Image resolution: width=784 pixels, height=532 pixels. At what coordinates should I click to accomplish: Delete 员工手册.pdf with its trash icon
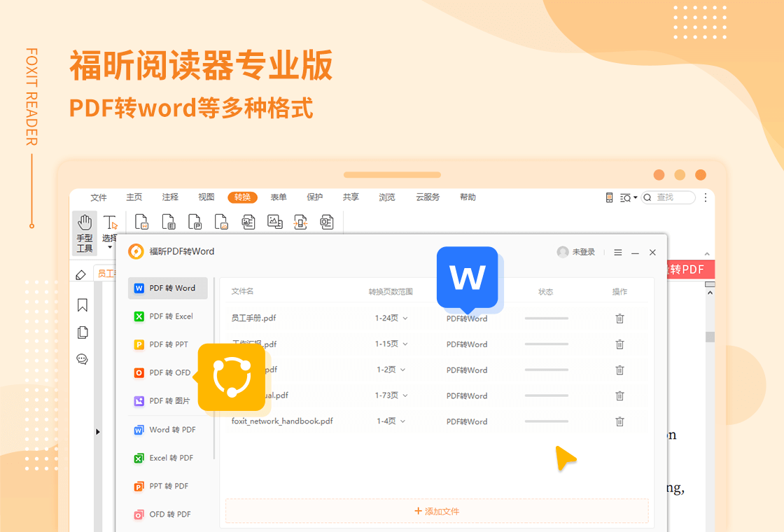(x=619, y=318)
